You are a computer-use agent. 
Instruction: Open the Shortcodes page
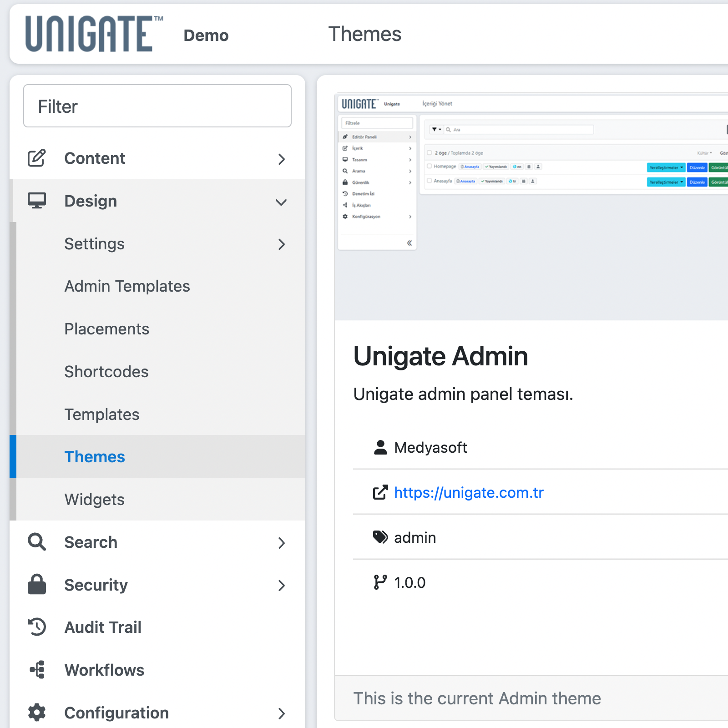pyautogui.click(x=106, y=372)
